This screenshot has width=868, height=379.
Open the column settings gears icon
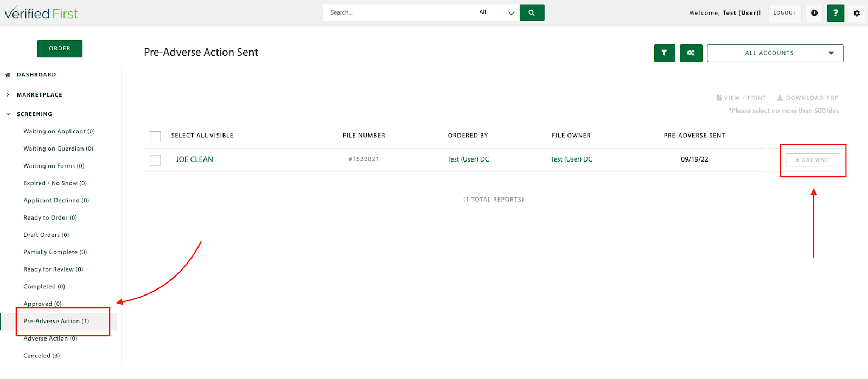691,53
